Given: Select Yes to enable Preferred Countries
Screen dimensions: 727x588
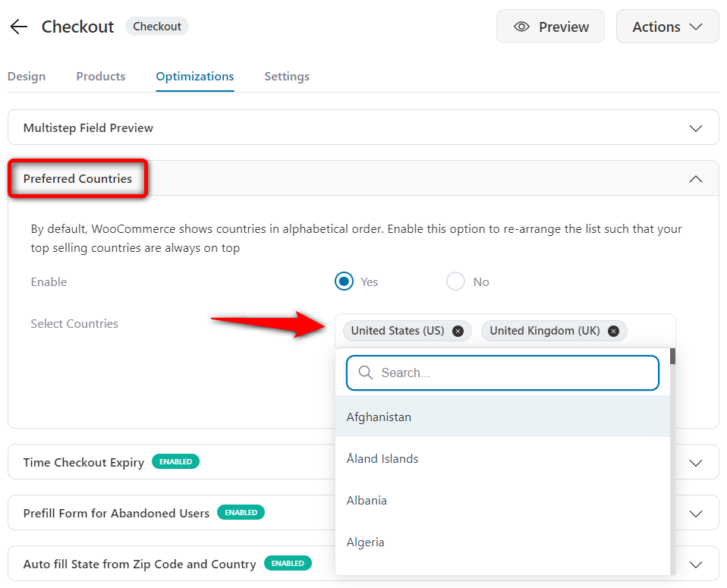Looking at the screenshot, I should (x=344, y=281).
